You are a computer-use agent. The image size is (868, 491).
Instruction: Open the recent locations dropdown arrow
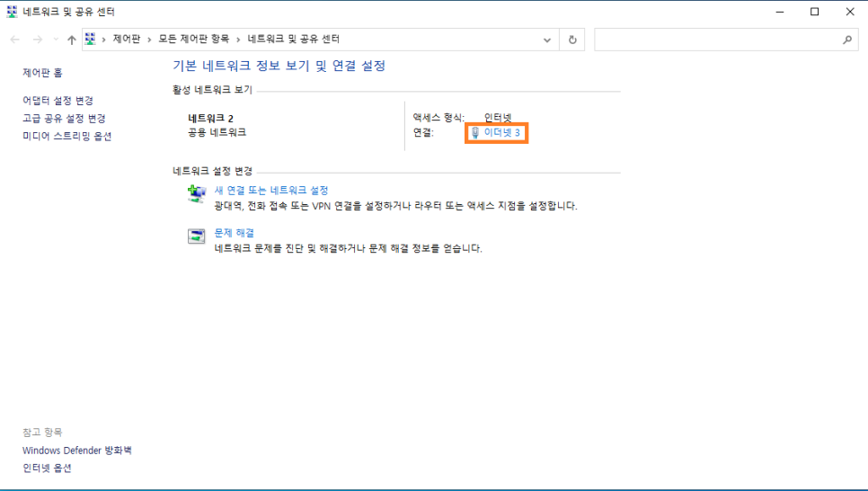56,40
